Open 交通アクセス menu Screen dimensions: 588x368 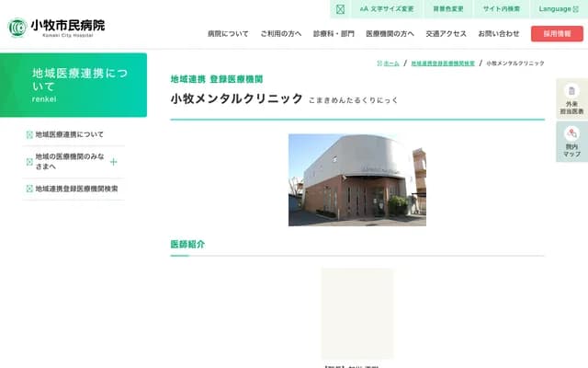[x=446, y=34]
